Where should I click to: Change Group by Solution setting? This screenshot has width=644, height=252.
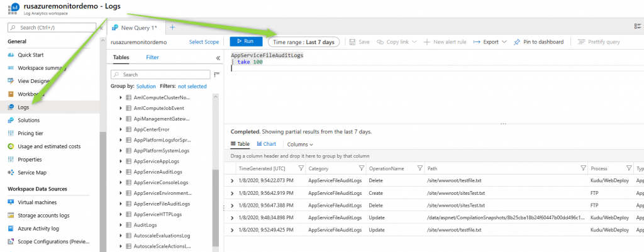[x=146, y=87]
